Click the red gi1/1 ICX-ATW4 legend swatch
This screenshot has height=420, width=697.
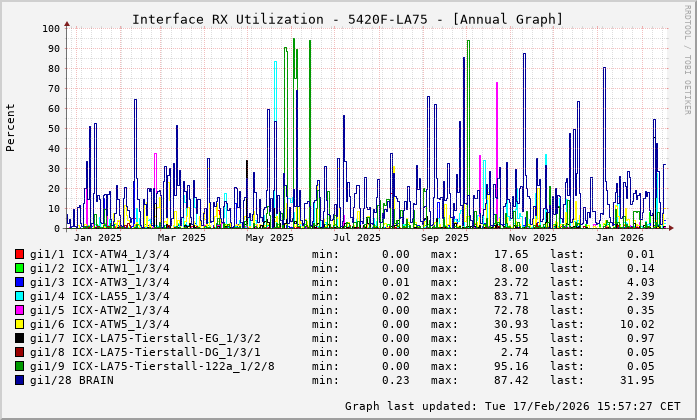tap(20, 254)
